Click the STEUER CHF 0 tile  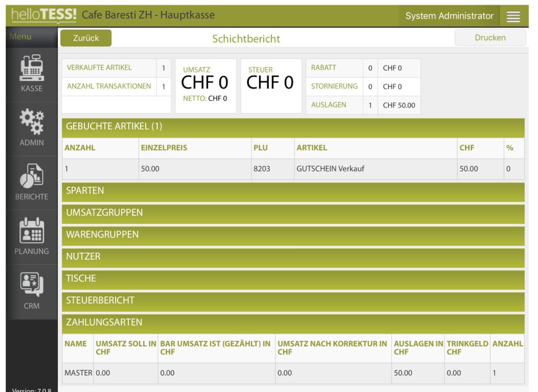click(x=271, y=86)
